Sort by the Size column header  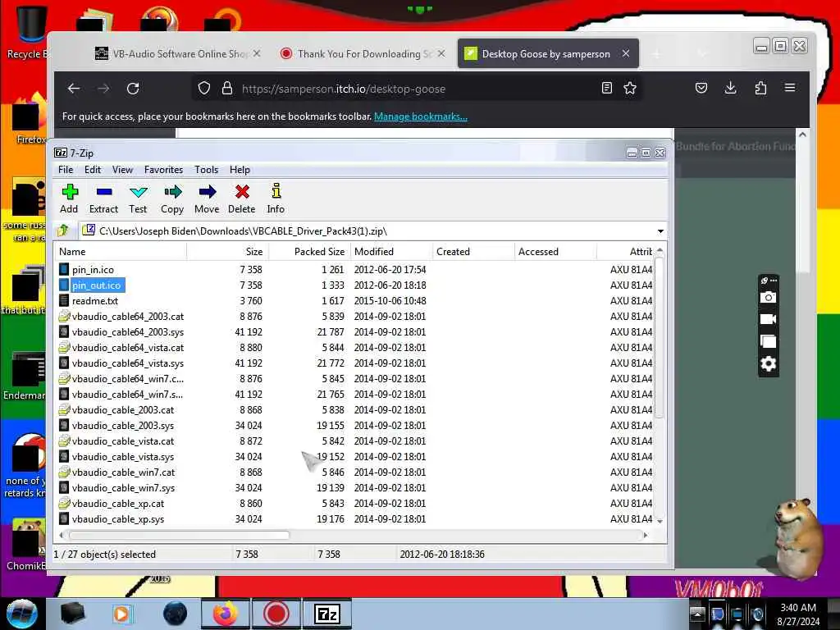pos(228,252)
